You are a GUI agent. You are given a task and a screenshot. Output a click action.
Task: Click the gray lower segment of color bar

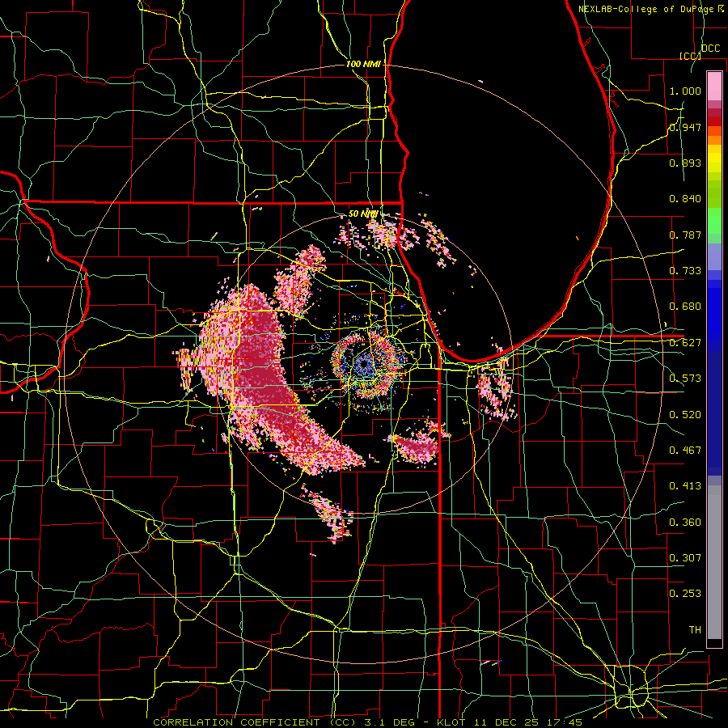(x=714, y=562)
